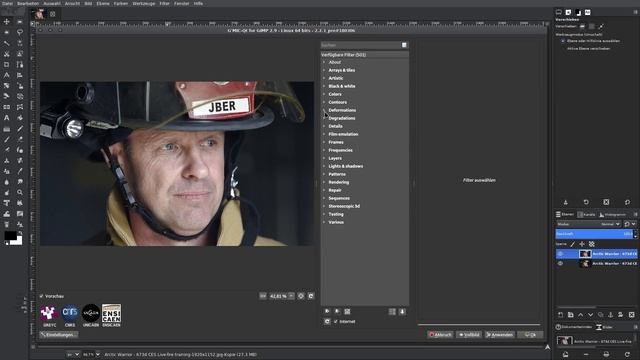
Task: Expand the Black & white filter category
Action: click(324, 86)
